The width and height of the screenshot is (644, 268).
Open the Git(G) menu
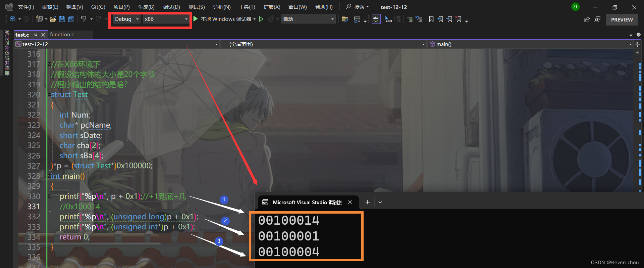click(x=98, y=7)
